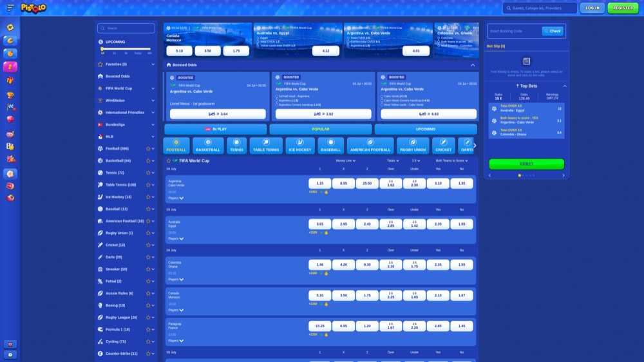The width and height of the screenshot is (644, 362).
Task: Click the LOG IN button
Action: pos(592,8)
